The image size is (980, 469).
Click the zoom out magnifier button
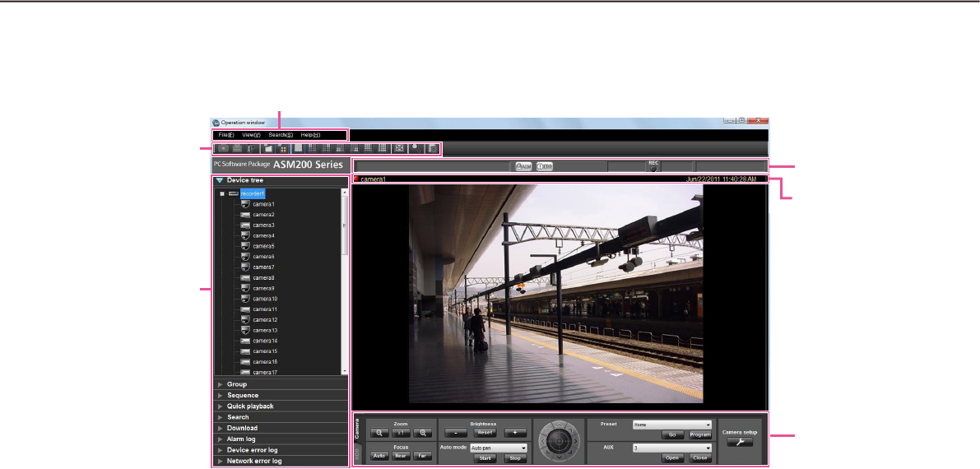[379, 432]
